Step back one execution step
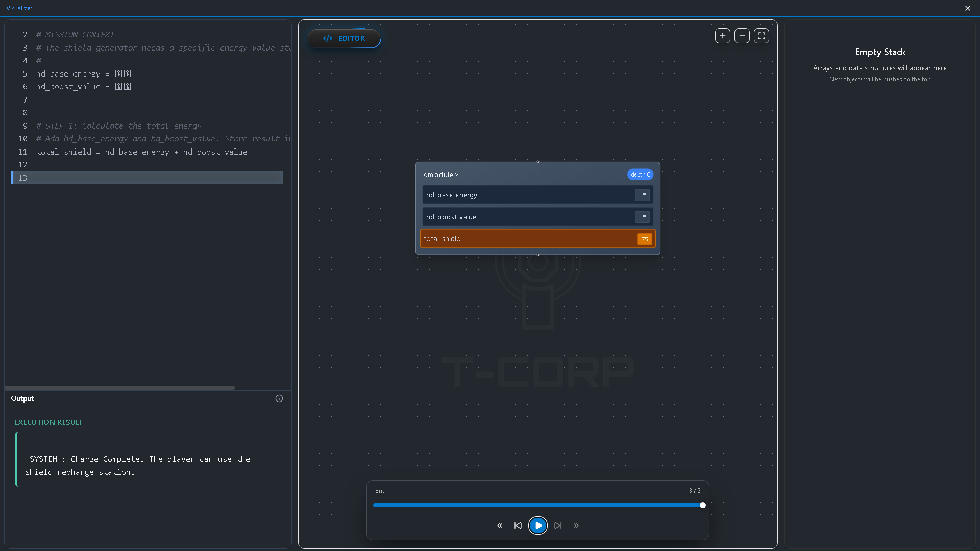980x551 pixels. click(x=518, y=525)
